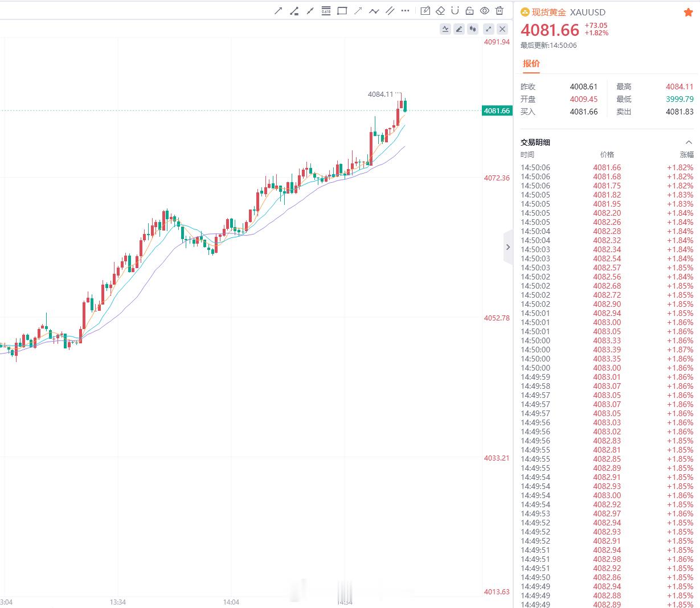The height and width of the screenshot is (608, 700).
Task: Toggle drawings visibility eye icon
Action: 484,11
